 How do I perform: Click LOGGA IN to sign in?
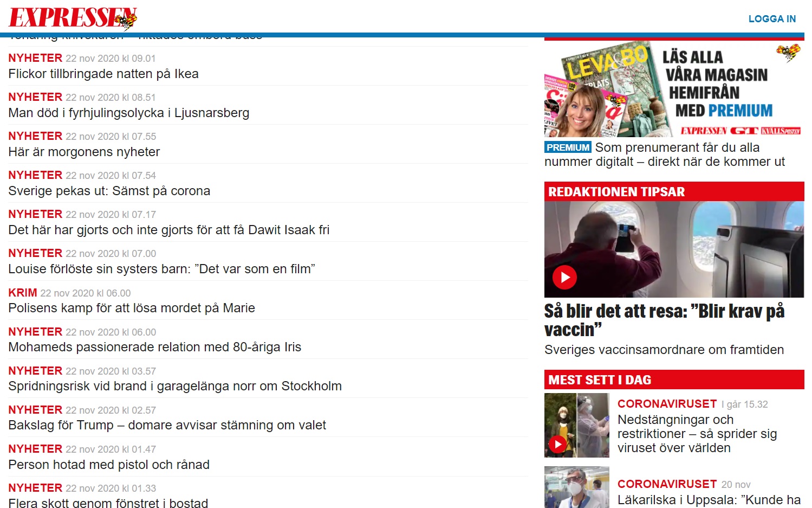772,19
